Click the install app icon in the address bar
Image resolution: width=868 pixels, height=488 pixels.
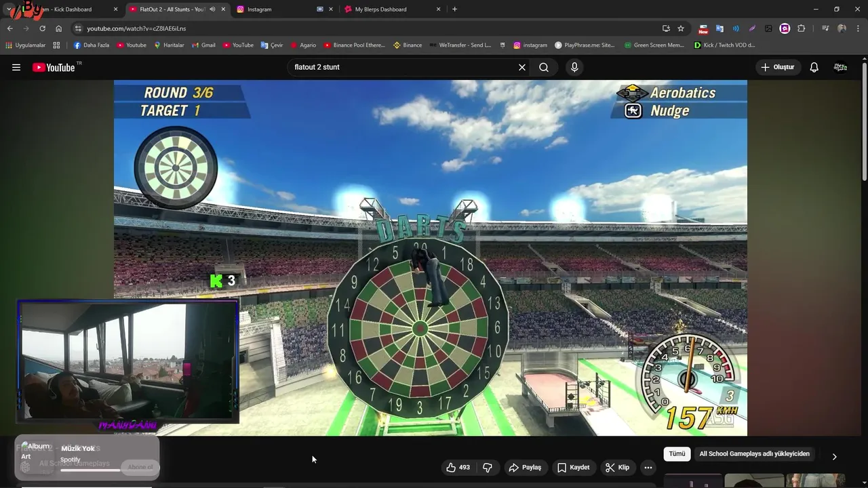point(666,28)
